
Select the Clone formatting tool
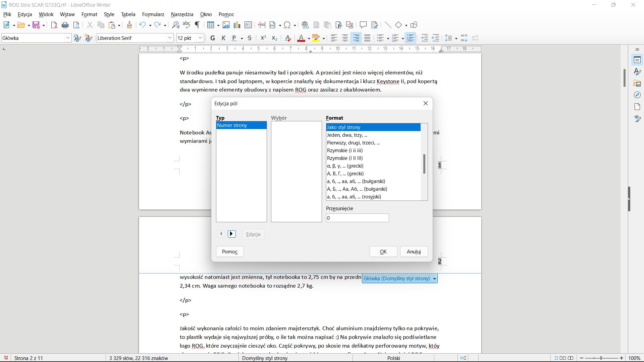129,25
